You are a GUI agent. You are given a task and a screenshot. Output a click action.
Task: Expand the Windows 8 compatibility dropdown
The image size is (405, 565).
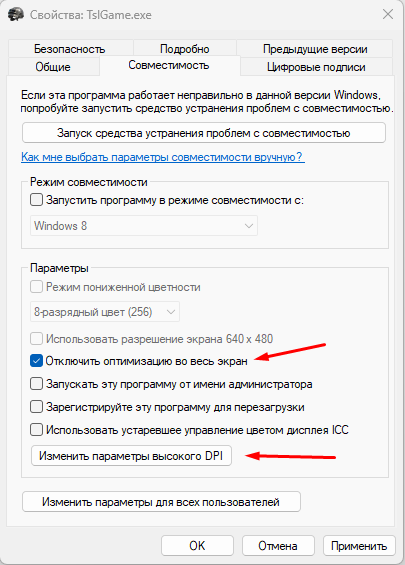tap(144, 226)
